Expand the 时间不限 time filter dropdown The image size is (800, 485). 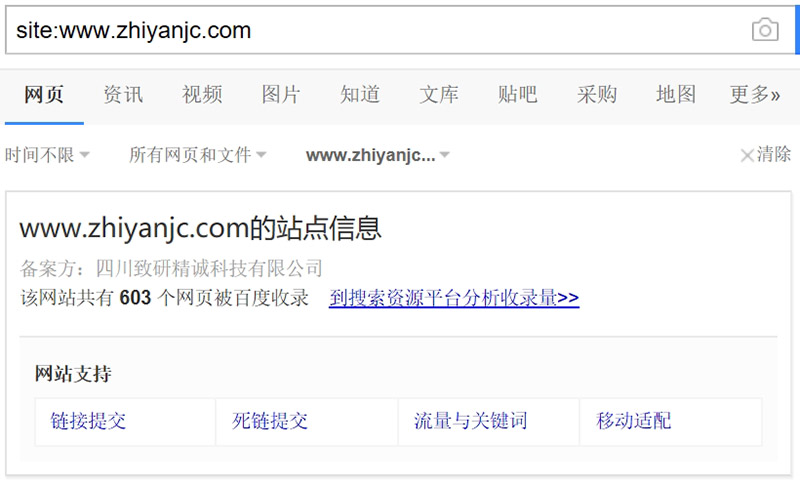pyautogui.click(x=47, y=155)
